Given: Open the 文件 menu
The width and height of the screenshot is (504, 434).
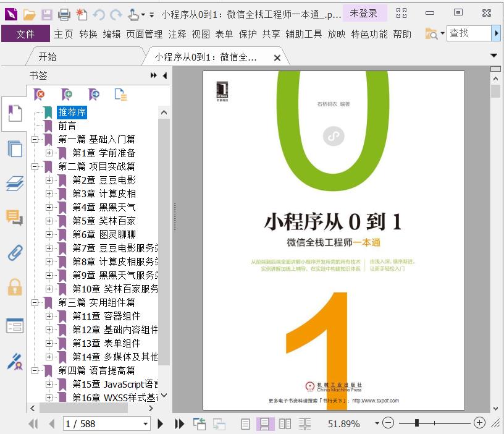Looking at the screenshot, I should pos(25,33).
